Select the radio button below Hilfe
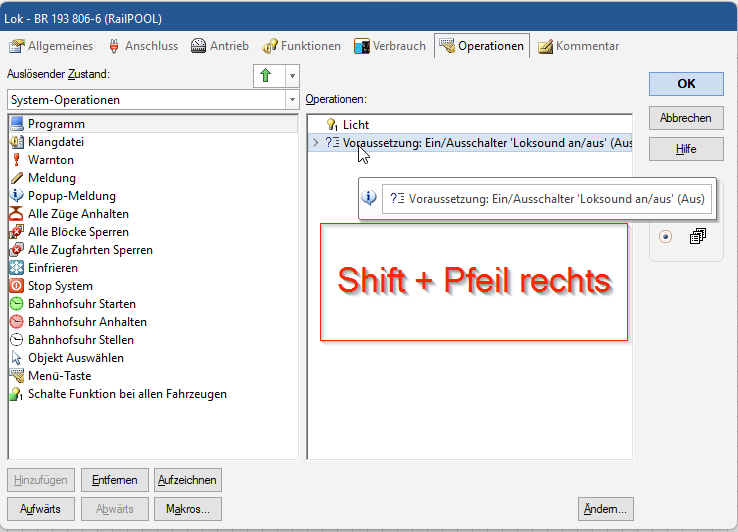The height and width of the screenshot is (532, 738). pos(666,237)
